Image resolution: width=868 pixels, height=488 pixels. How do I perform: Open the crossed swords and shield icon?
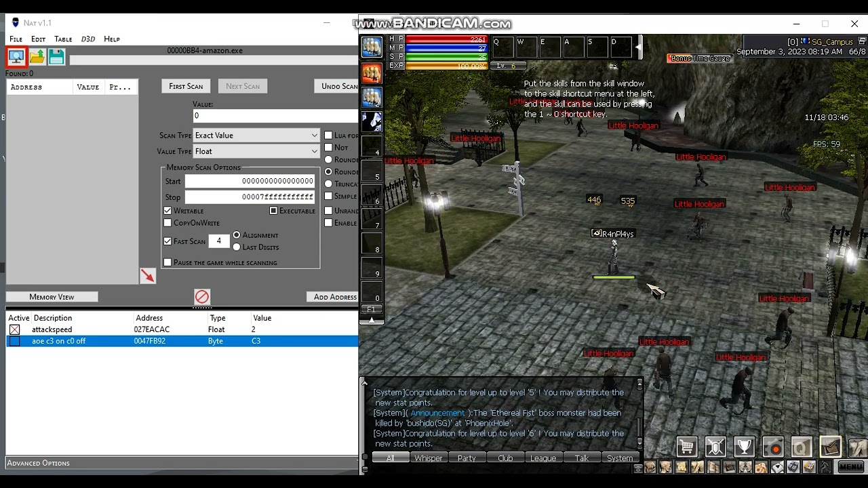[715, 447]
